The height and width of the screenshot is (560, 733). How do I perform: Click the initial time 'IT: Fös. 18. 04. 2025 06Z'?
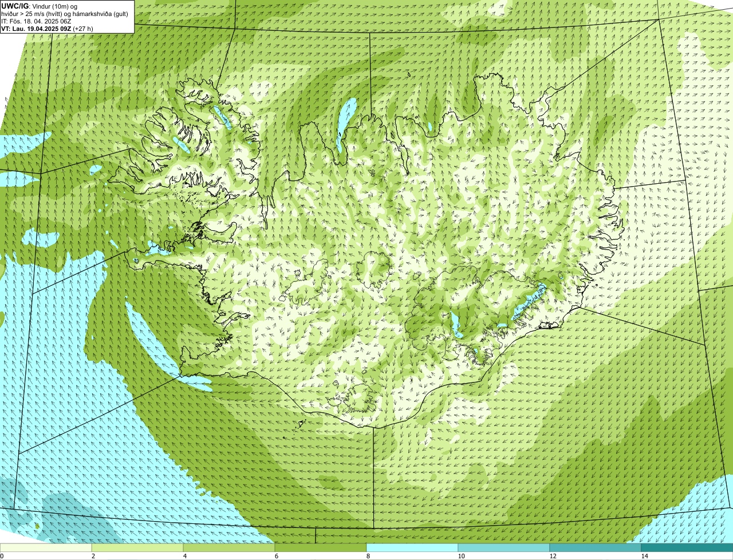[x=36, y=21]
